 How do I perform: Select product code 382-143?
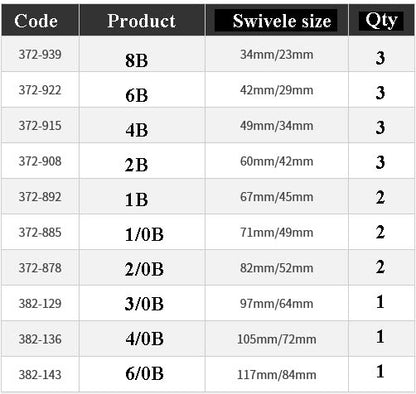40,375
